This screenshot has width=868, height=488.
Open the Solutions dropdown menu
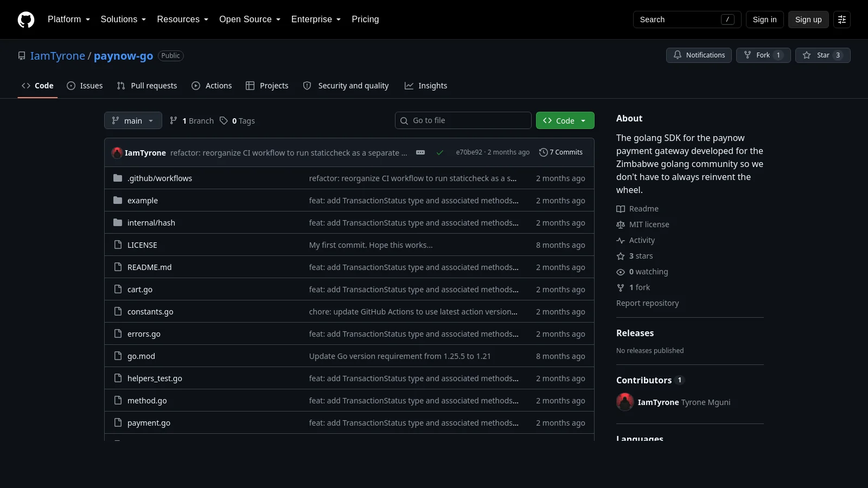click(x=123, y=20)
